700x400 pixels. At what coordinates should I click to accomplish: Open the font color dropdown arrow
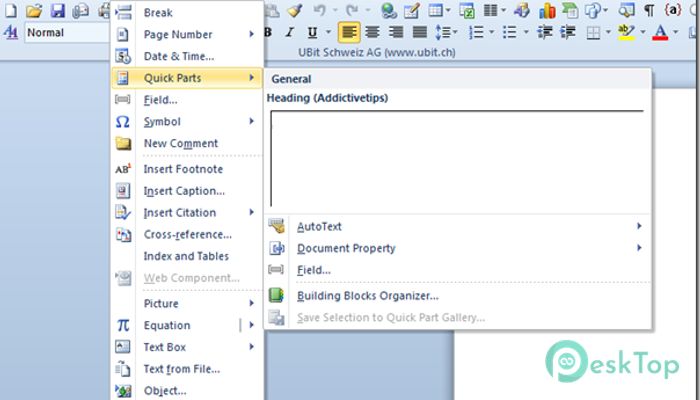tap(675, 32)
